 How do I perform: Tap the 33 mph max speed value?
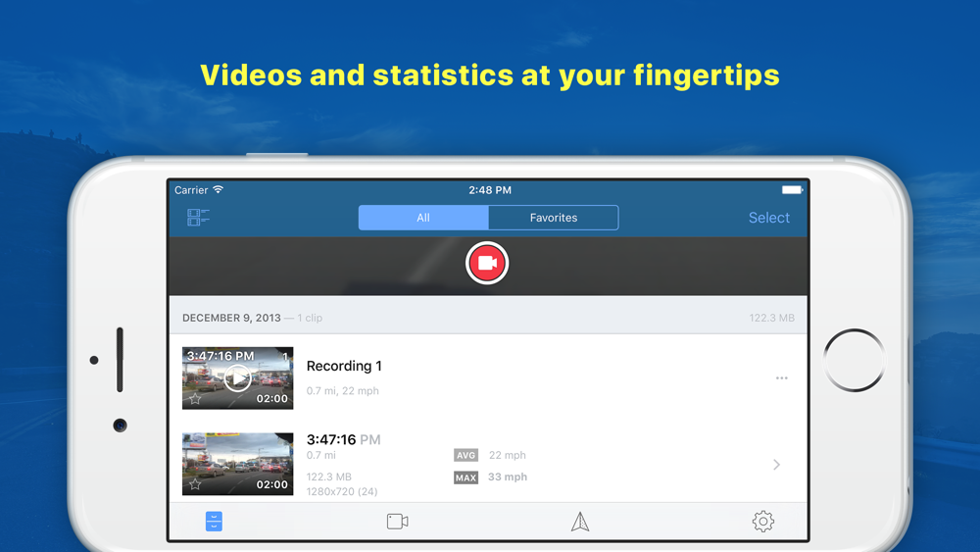pos(508,477)
